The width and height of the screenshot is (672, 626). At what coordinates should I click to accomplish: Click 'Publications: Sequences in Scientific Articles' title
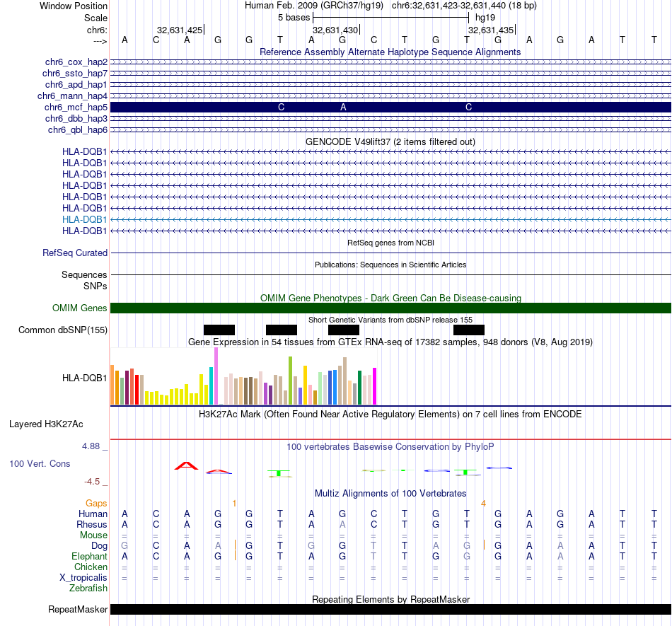(x=390, y=265)
